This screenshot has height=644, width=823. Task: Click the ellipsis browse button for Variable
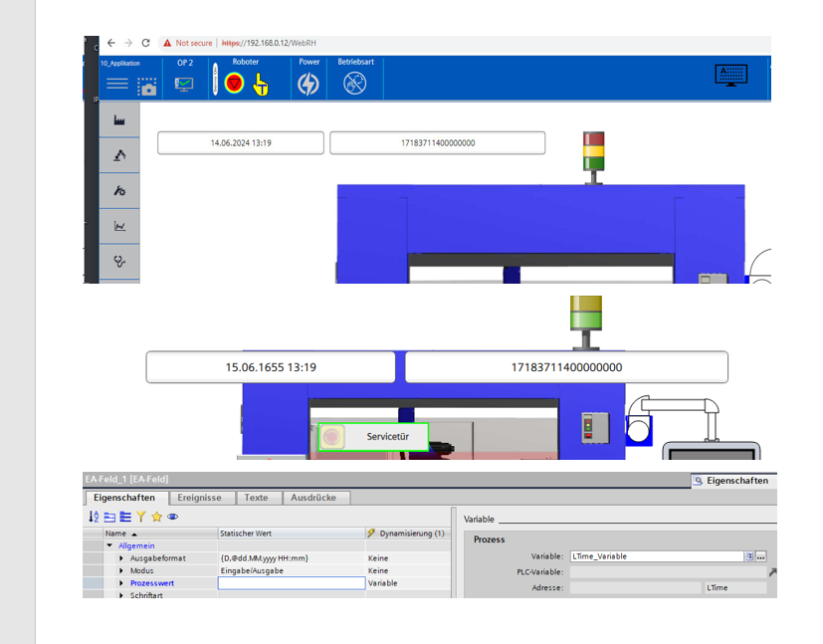click(760, 556)
